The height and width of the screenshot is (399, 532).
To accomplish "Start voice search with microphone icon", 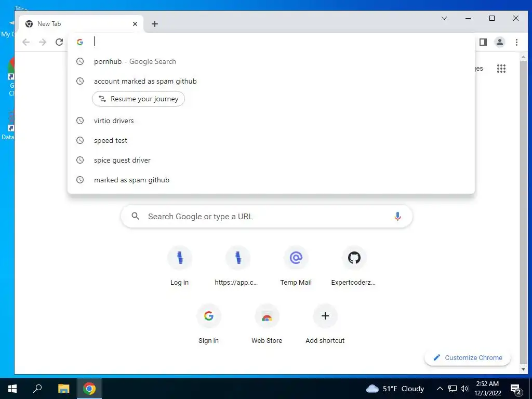I will pyautogui.click(x=397, y=217).
